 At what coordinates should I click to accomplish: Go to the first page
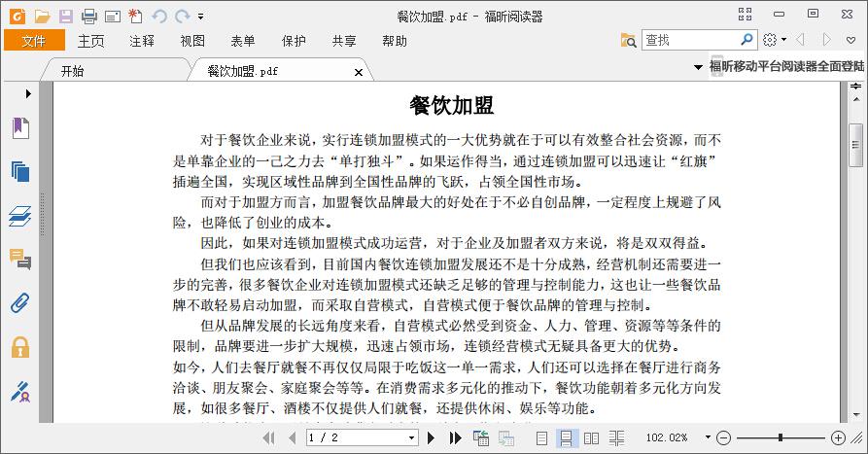click(x=269, y=437)
